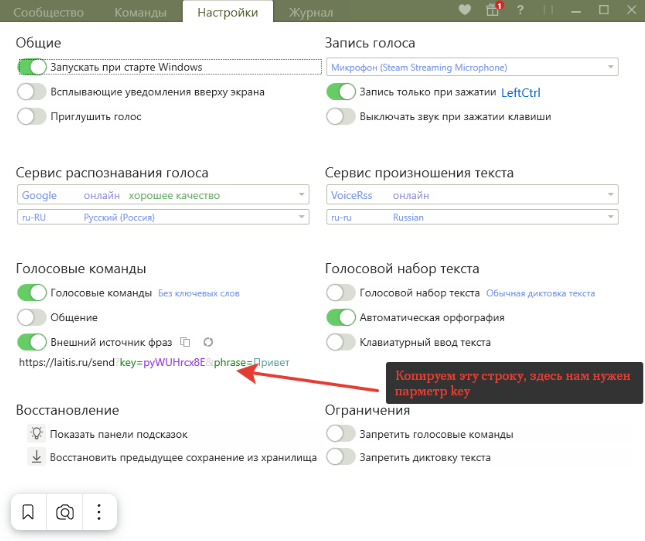
Task: Toggle Внешний источник фраз switch
Action: pyautogui.click(x=32, y=342)
